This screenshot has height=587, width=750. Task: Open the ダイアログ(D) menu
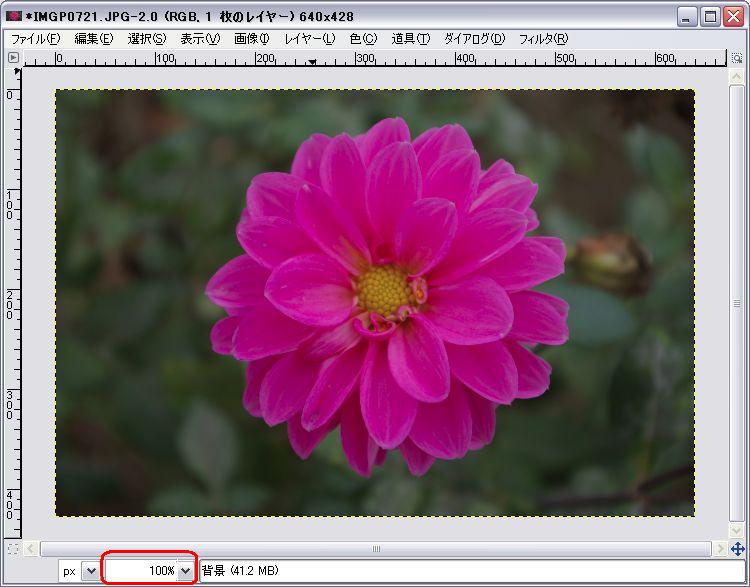474,39
